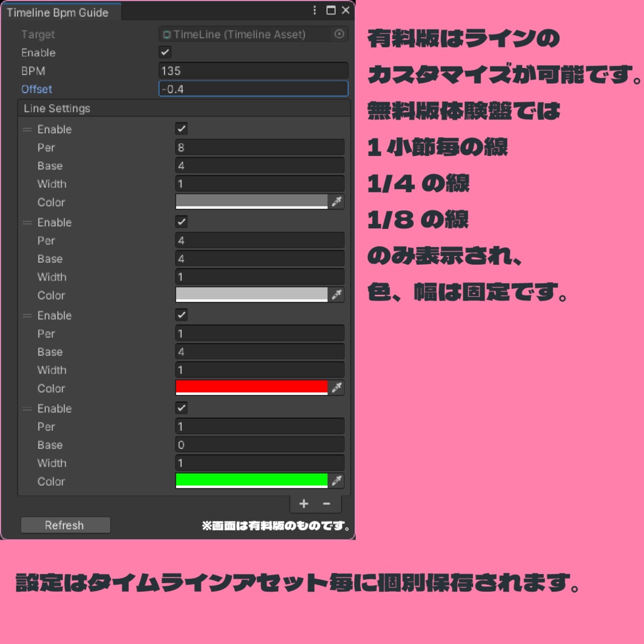Click the Base field of the red line entry
Image resolution: width=644 pixels, height=644 pixels.
(260, 352)
